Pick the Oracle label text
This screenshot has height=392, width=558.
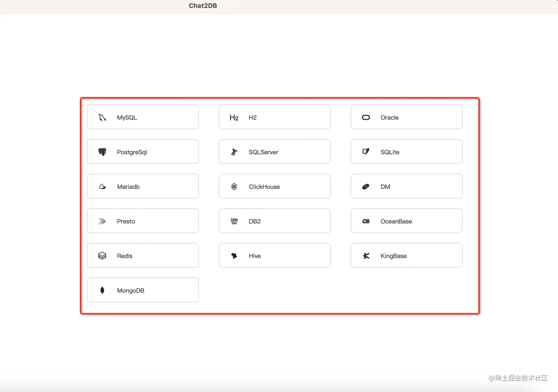pos(389,117)
